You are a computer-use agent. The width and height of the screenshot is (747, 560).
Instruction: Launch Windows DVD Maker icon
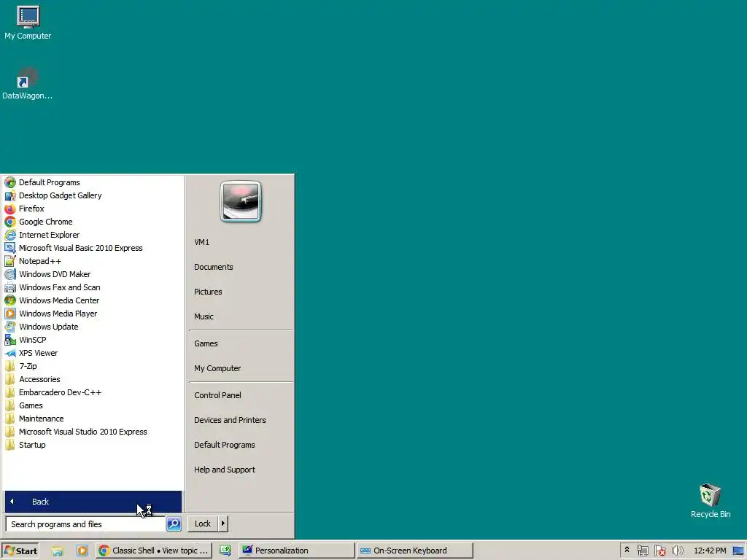point(10,274)
